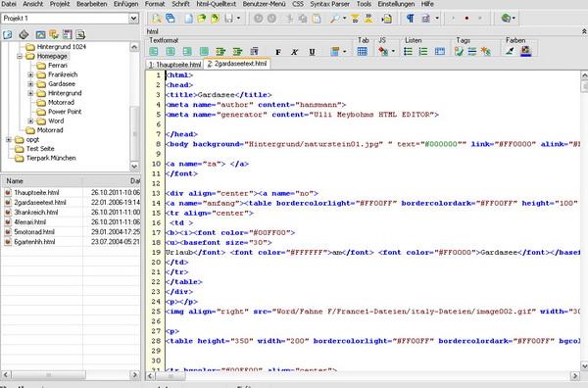Image resolution: width=588 pixels, height=388 pixels.
Task: Open the Syntax Parser menu
Action: pyautogui.click(x=329, y=4)
